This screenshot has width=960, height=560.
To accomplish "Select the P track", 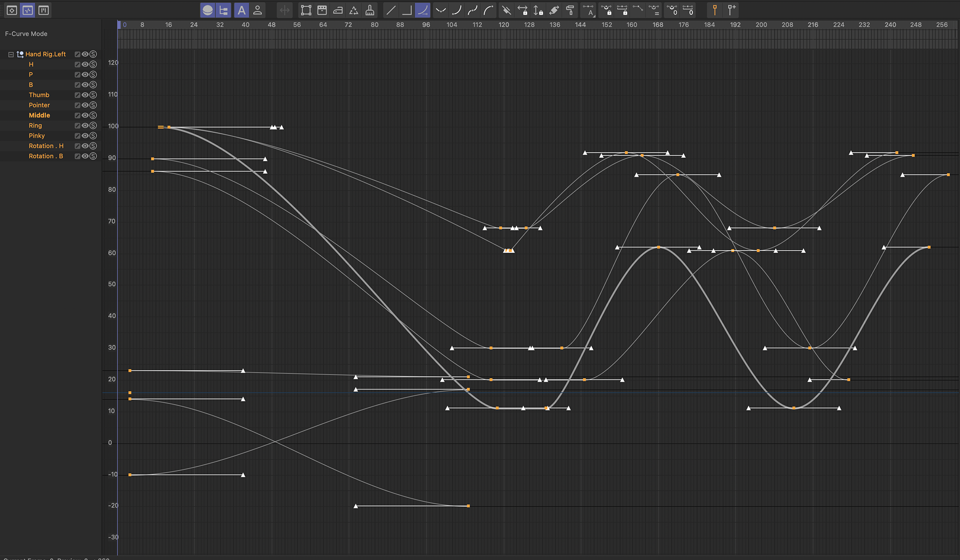I will 31,74.
